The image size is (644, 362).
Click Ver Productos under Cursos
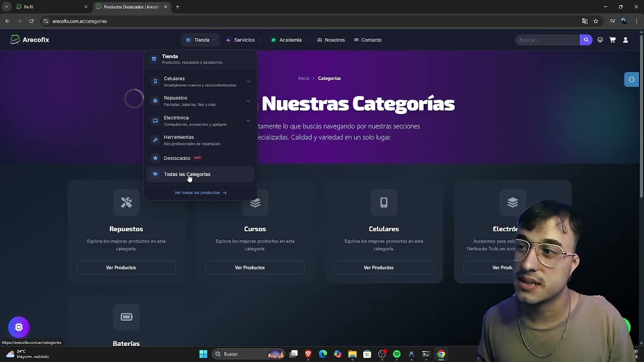pos(255,267)
